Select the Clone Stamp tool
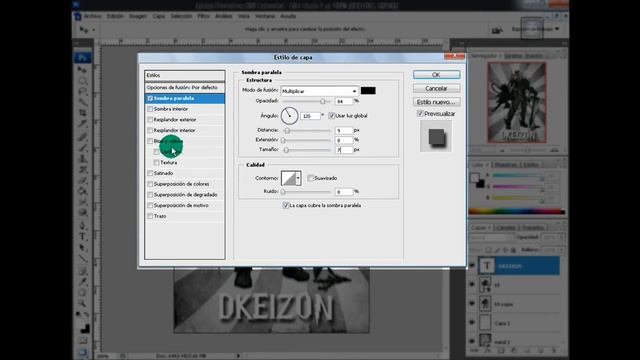The image size is (640, 360). coord(82,158)
